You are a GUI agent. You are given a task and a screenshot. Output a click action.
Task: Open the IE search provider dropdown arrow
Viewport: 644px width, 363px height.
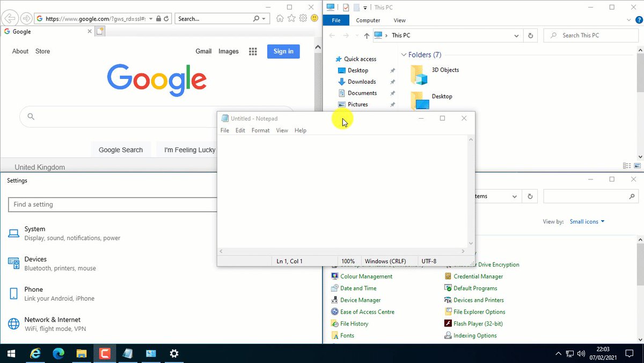(264, 19)
